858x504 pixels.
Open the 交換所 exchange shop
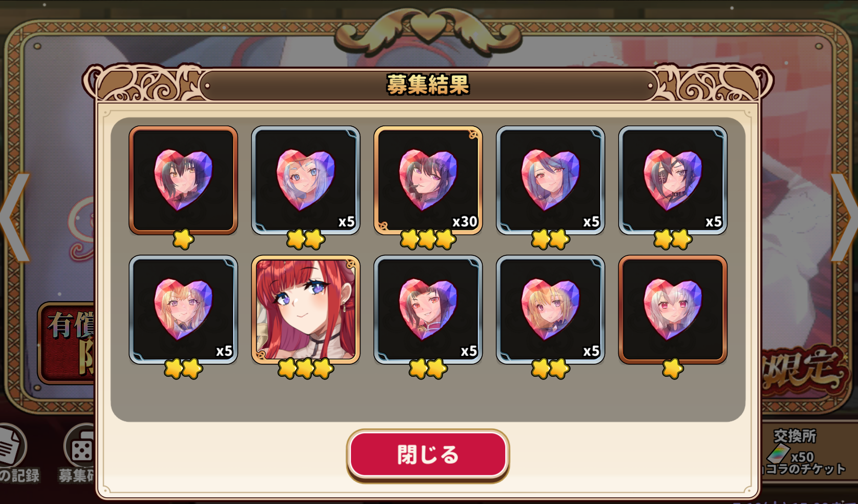click(795, 436)
